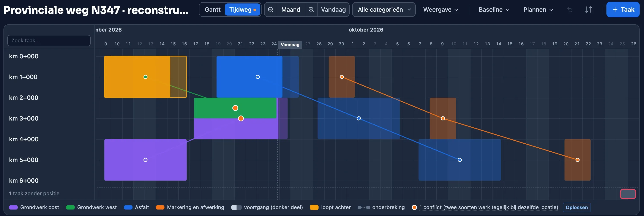Expand the Weergave menu
This screenshot has width=644, height=216.
[440, 10]
